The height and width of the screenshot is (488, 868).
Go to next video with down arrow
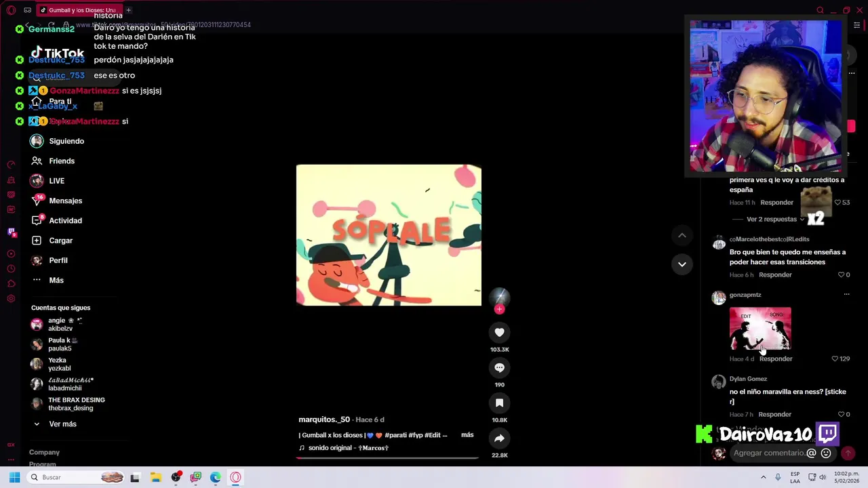click(682, 264)
